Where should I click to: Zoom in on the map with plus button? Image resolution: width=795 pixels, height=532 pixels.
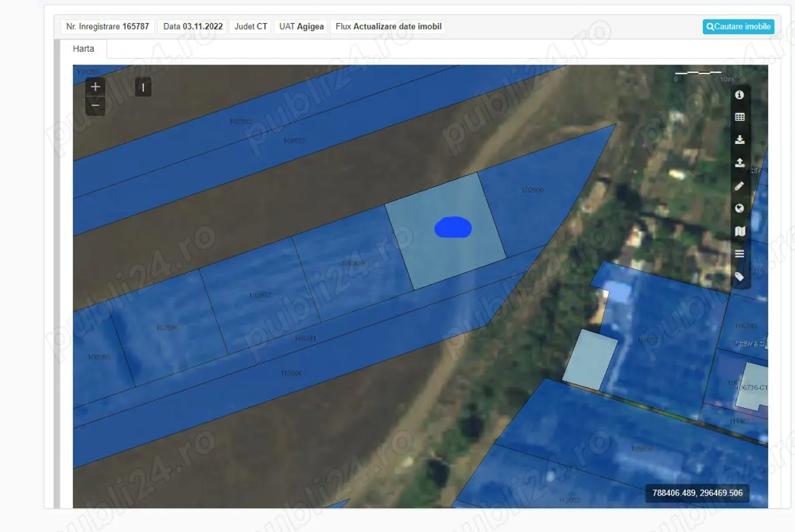95,87
